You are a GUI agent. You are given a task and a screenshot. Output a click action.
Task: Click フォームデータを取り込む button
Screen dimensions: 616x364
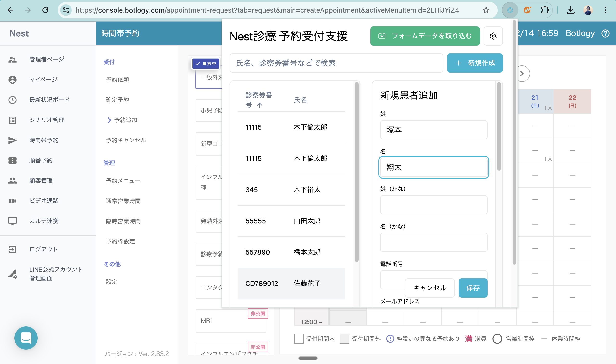424,36
